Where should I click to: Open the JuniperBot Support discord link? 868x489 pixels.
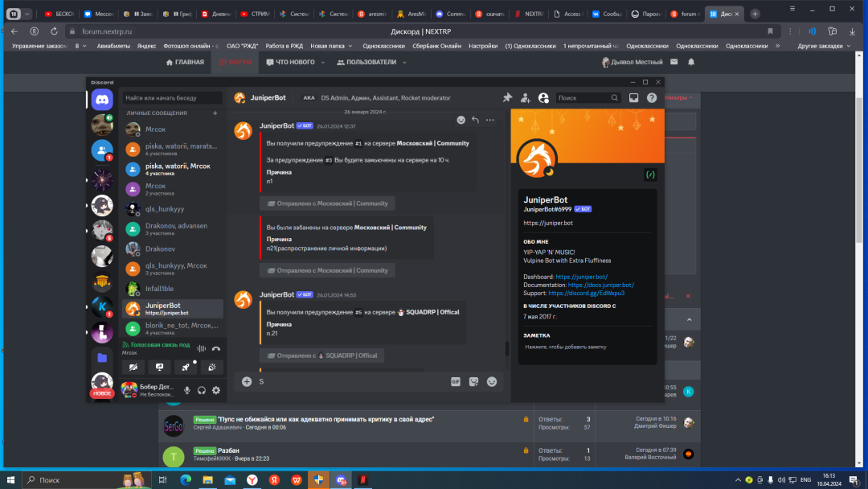pos(586,293)
